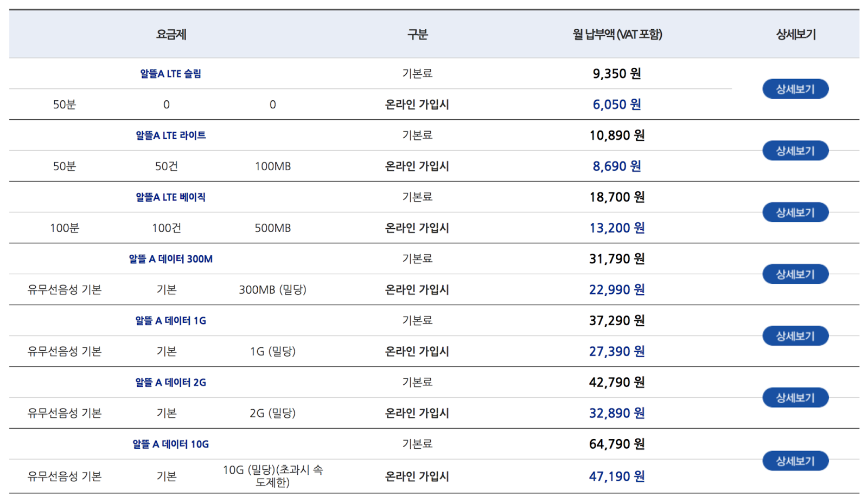868x497 pixels.
Task: Select the 알뜰 A 데이터 2G plan title
Action: [x=170, y=383]
